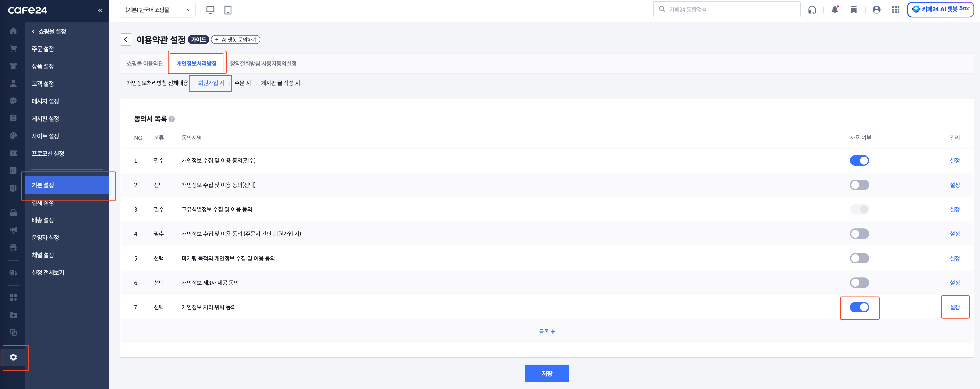
Task: Enable toggle for 마케팅 목적의 개인정보 수집 동의
Action: pos(859,258)
